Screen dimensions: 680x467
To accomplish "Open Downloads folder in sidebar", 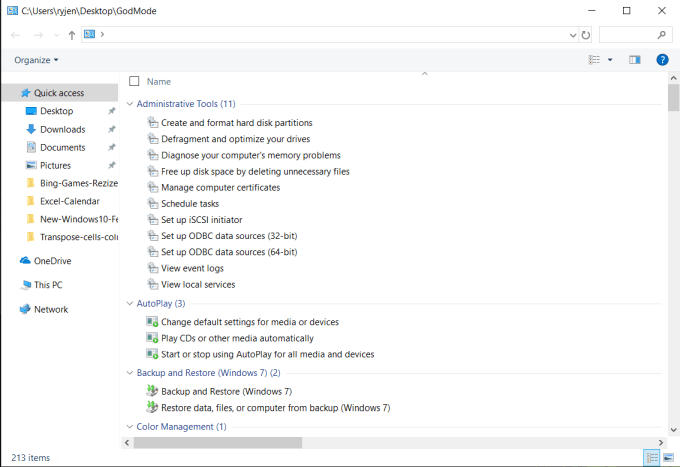I will tap(62, 129).
